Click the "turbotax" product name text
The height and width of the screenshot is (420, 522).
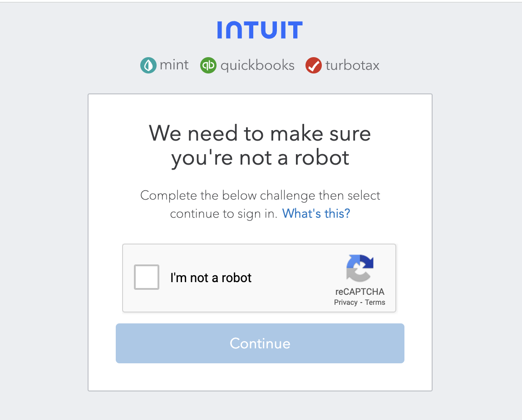tap(352, 66)
